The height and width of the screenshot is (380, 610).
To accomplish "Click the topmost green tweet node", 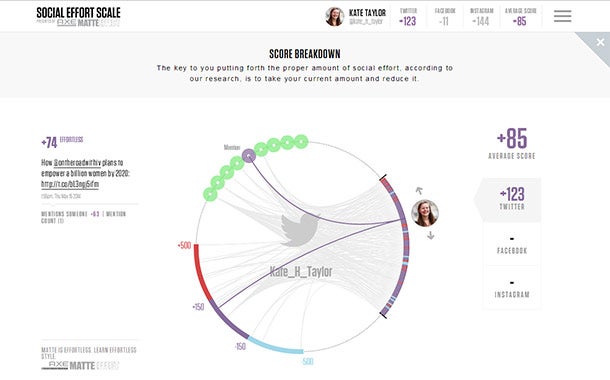I will [x=301, y=142].
